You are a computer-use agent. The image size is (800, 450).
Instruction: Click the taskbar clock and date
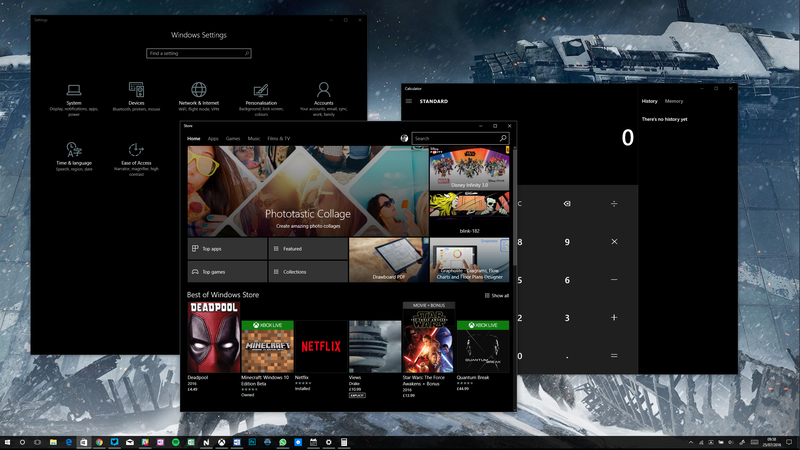coord(773,442)
